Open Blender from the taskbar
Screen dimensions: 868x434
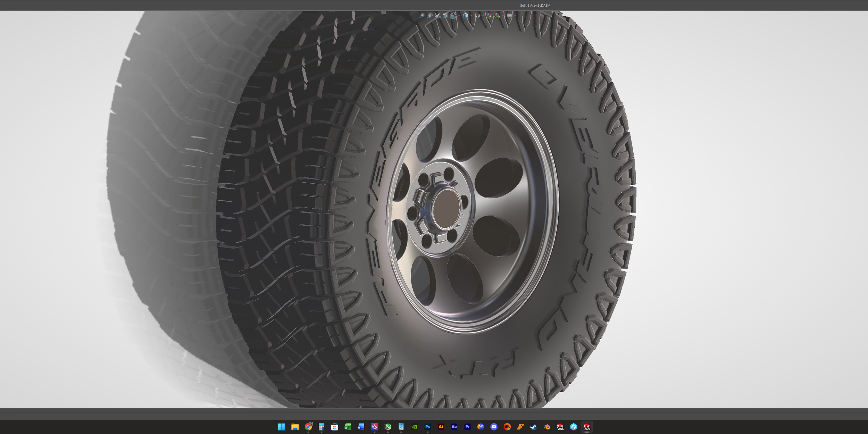(x=547, y=427)
